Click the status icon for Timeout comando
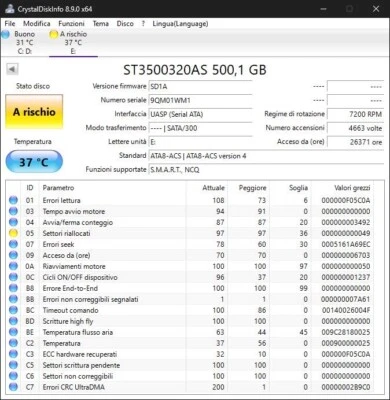This screenshot has width=390, height=400. [x=13, y=310]
